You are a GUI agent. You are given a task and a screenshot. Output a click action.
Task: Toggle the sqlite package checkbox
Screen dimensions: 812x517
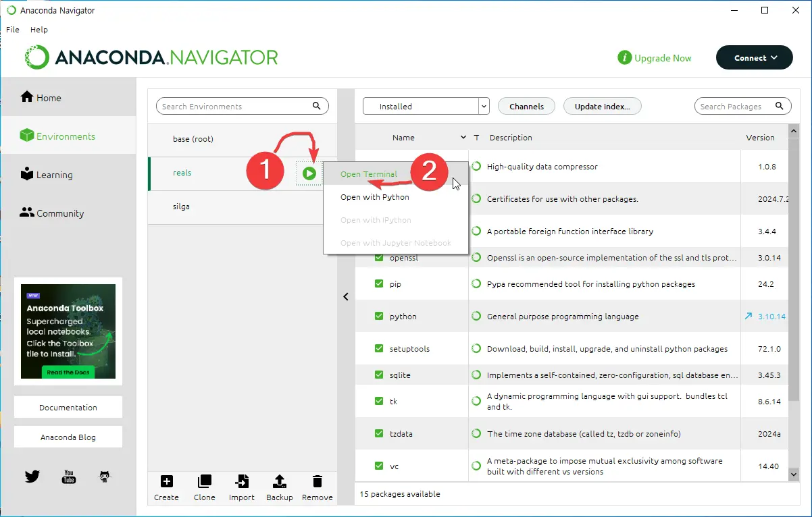coord(379,375)
